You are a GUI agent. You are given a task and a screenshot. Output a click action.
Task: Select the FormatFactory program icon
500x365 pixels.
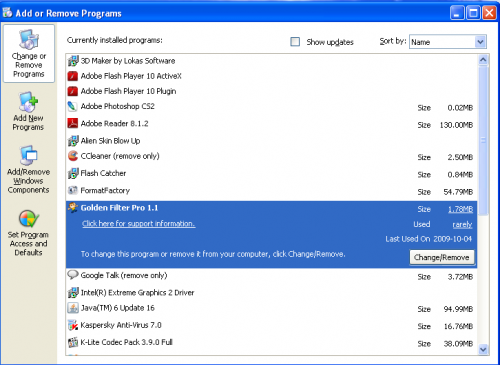tap(73, 190)
